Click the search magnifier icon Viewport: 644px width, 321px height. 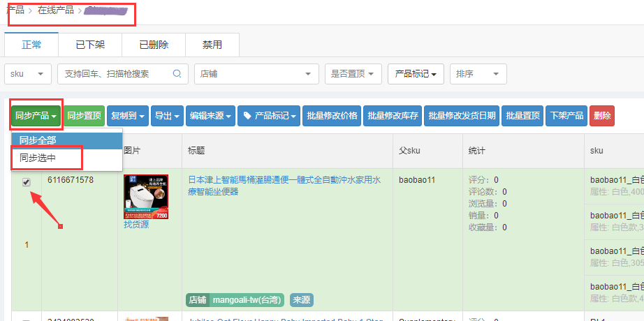177,73
